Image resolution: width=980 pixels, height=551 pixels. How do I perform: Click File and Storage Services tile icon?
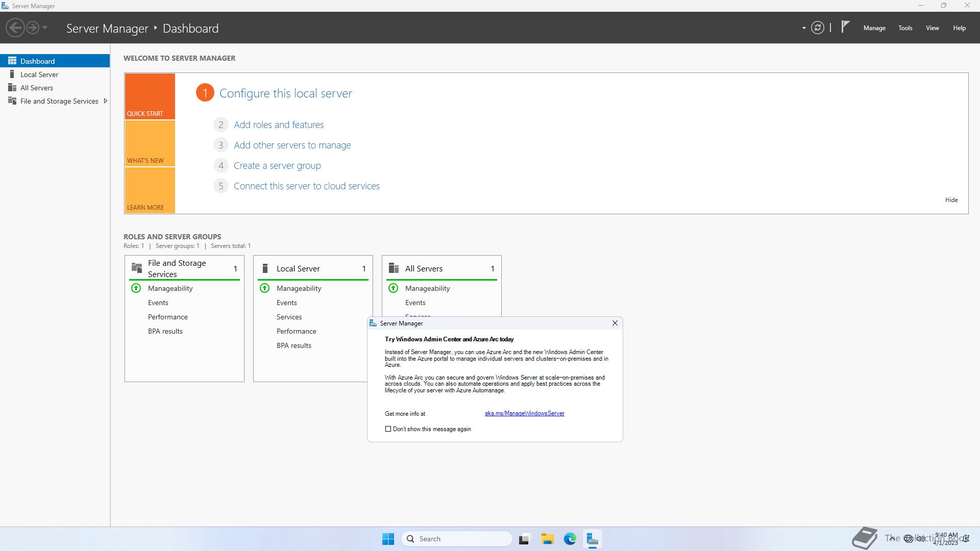pyautogui.click(x=137, y=268)
